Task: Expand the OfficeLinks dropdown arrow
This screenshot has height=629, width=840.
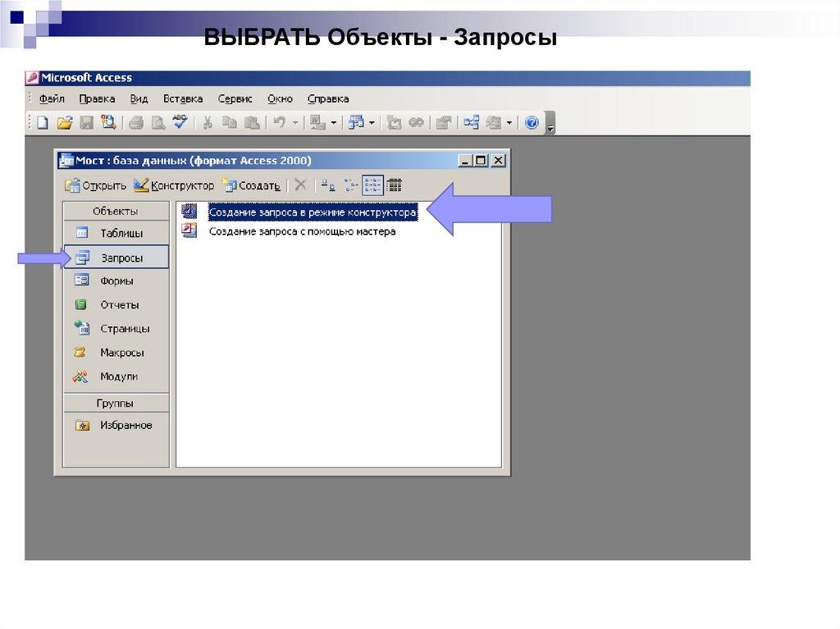Action: (x=334, y=123)
